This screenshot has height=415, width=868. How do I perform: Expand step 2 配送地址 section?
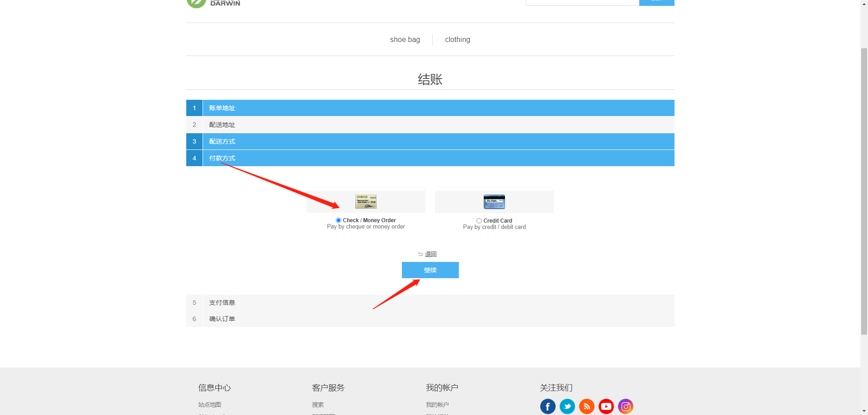[222, 125]
